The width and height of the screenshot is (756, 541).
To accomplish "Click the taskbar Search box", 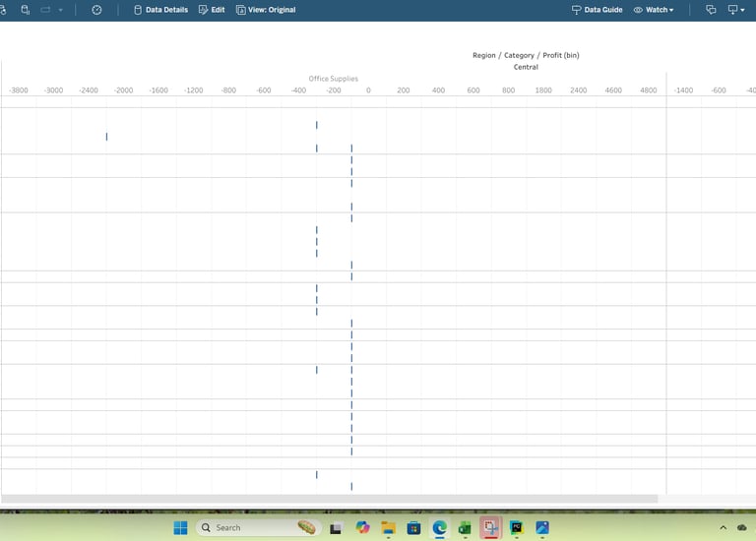I will (260, 527).
